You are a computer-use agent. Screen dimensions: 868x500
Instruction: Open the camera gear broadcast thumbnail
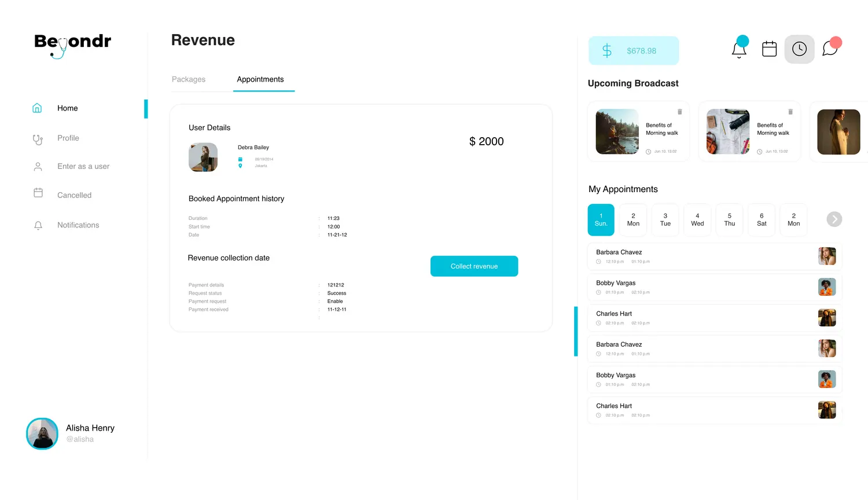point(728,131)
